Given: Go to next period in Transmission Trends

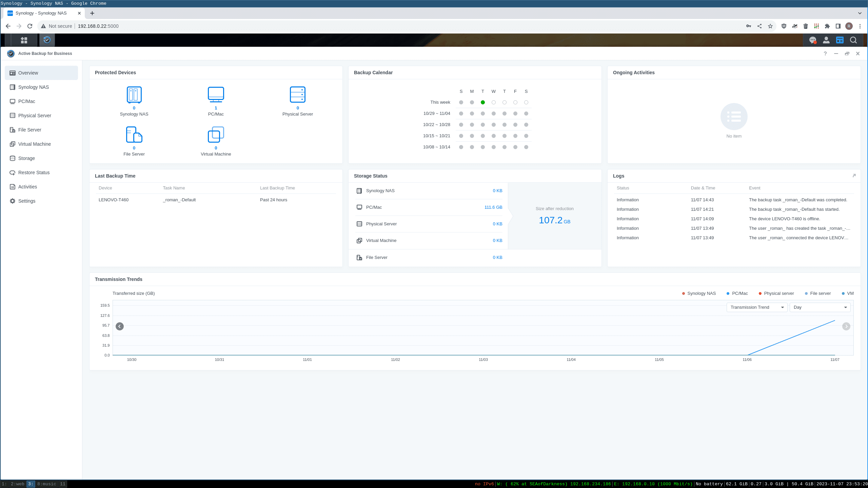Looking at the screenshot, I should 846,326.
